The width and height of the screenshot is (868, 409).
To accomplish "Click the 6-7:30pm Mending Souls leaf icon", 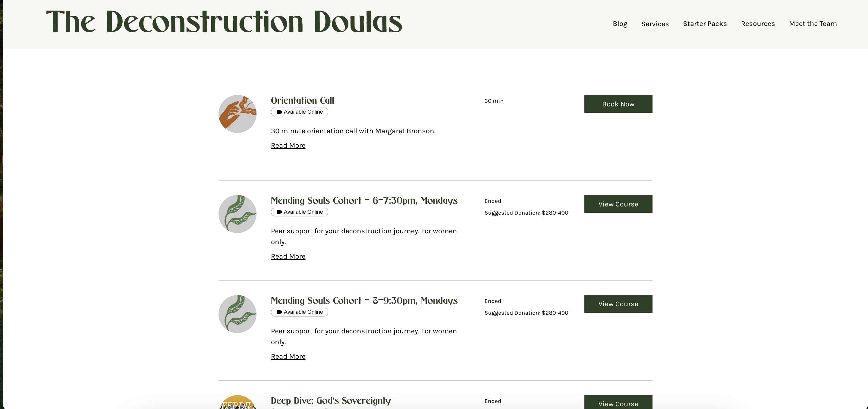I will tap(237, 214).
